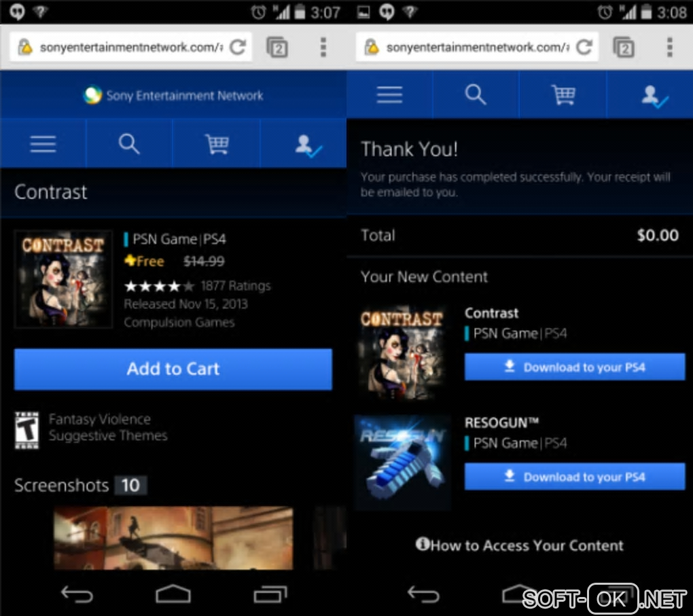
Task: Download RESOGUN to your PS4
Action: coord(575,476)
